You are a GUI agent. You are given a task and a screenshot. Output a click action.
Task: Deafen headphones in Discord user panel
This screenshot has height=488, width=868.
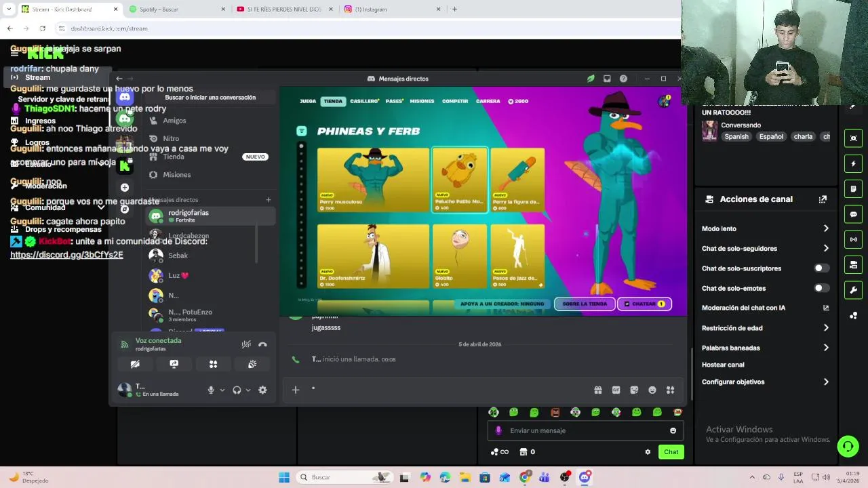[237, 390]
